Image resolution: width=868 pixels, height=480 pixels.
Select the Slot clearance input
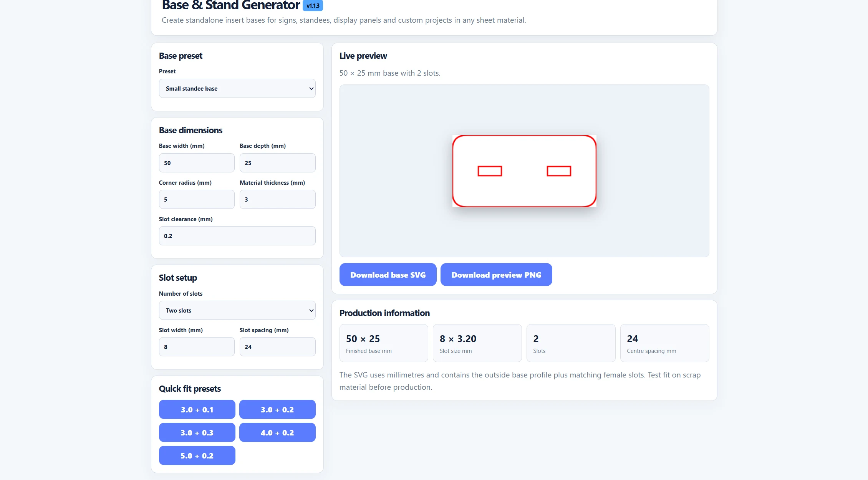(x=237, y=236)
